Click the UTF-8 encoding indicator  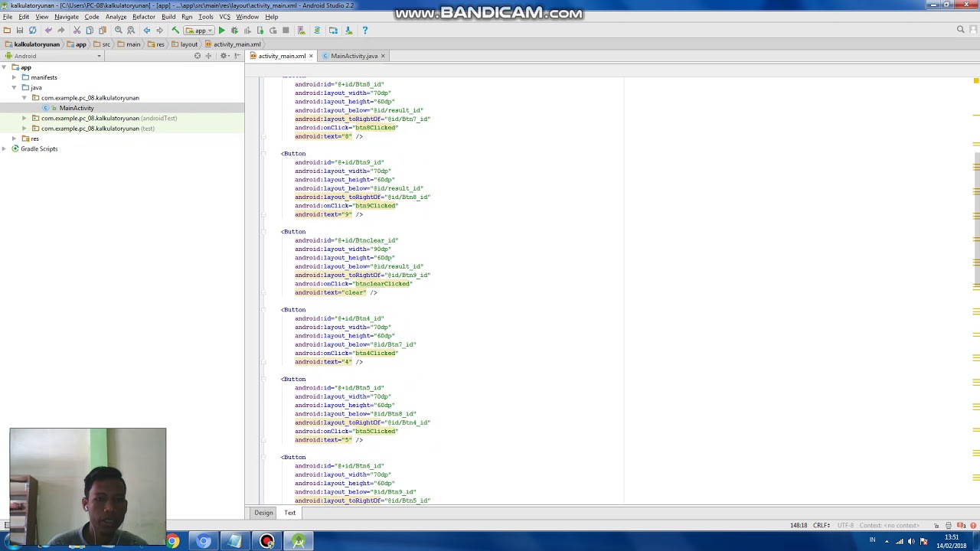click(845, 526)
